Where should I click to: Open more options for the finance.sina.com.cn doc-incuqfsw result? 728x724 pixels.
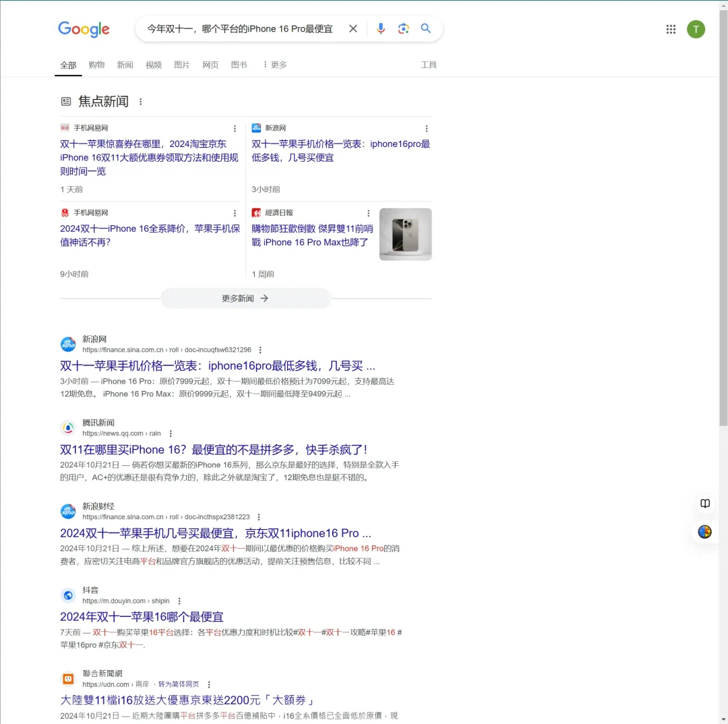(x=260, y=350)
